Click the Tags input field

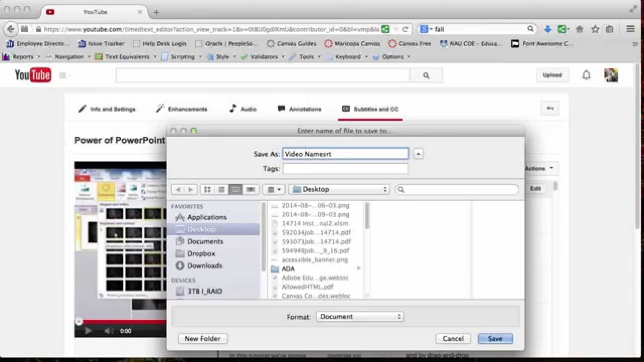(x=345, y=168)
